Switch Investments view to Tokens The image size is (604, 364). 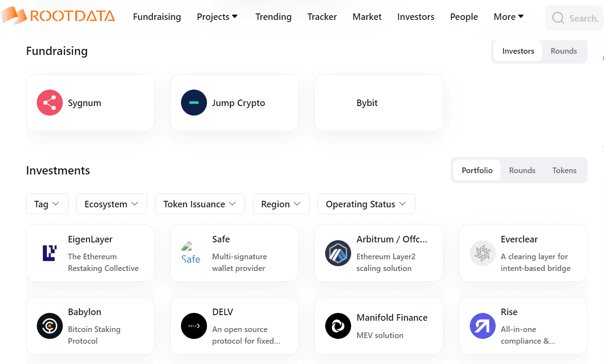[x=564, y=171]
